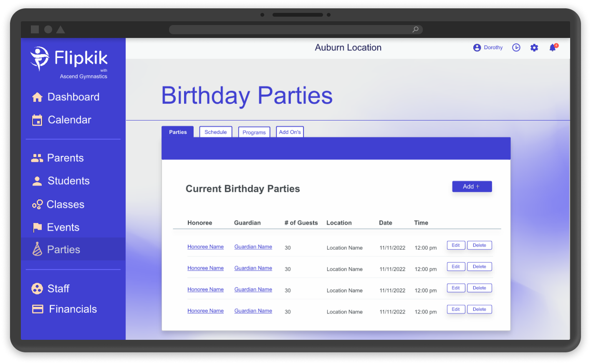Click the Current Birthday Parties heading
591x364 pixels.
click(243, 189)
